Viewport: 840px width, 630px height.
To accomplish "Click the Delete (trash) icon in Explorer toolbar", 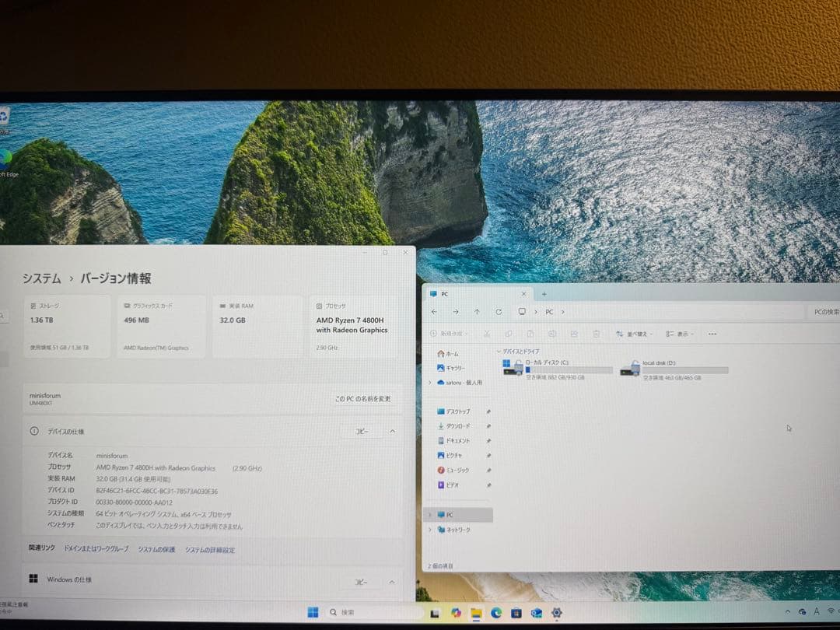I will pyautogui.click(x=596, y=334).
